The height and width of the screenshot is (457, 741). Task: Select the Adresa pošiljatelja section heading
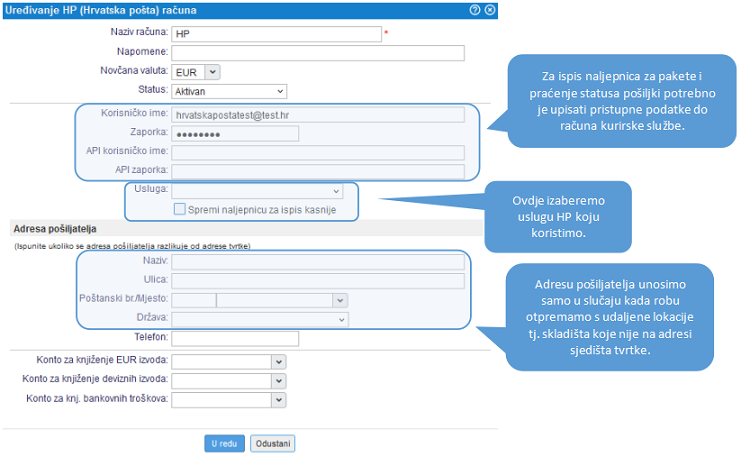coord(55,229)
